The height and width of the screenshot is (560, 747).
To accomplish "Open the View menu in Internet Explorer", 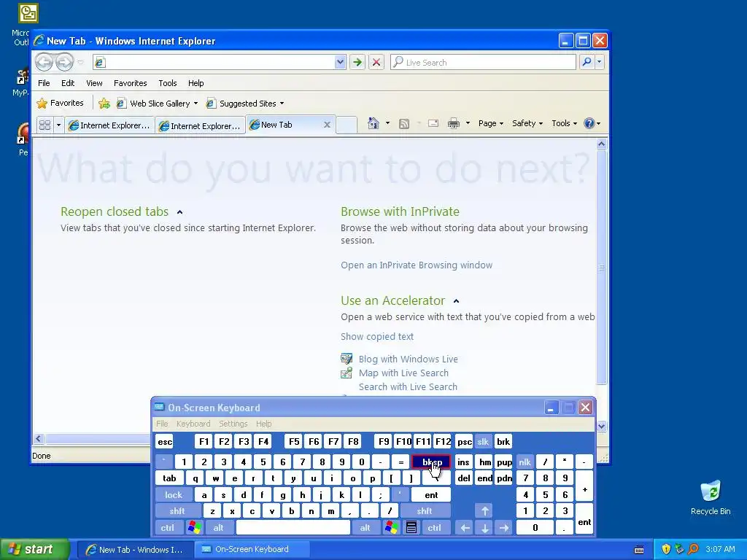I will (94, 83).
